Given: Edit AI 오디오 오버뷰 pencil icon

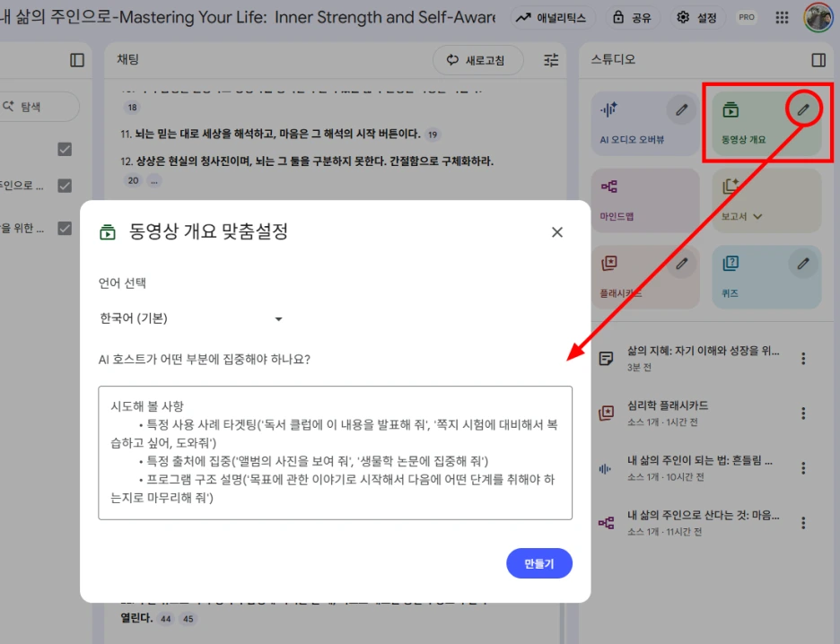Looking at the screenshot, I should [681, 110].
